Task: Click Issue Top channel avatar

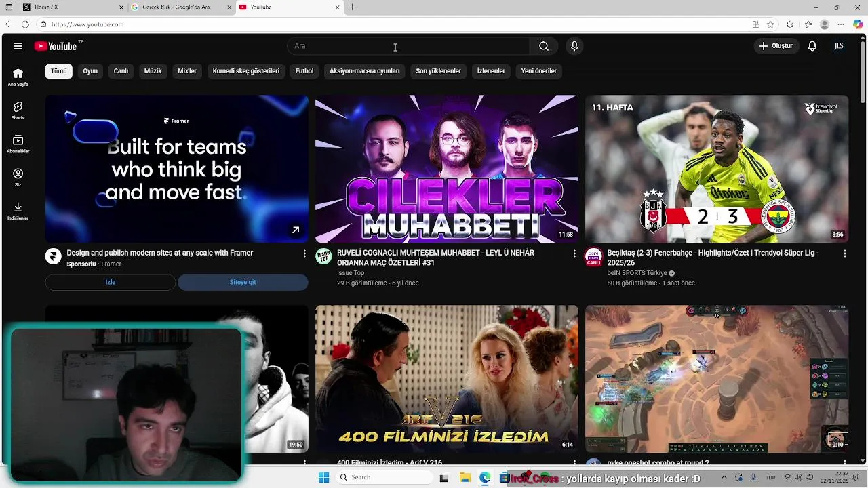Action: point(323,256)
